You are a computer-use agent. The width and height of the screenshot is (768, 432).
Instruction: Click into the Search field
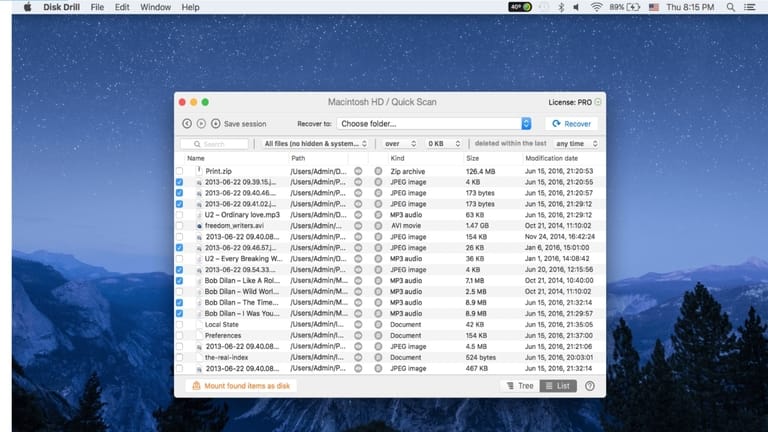click(x=214, y=144)
